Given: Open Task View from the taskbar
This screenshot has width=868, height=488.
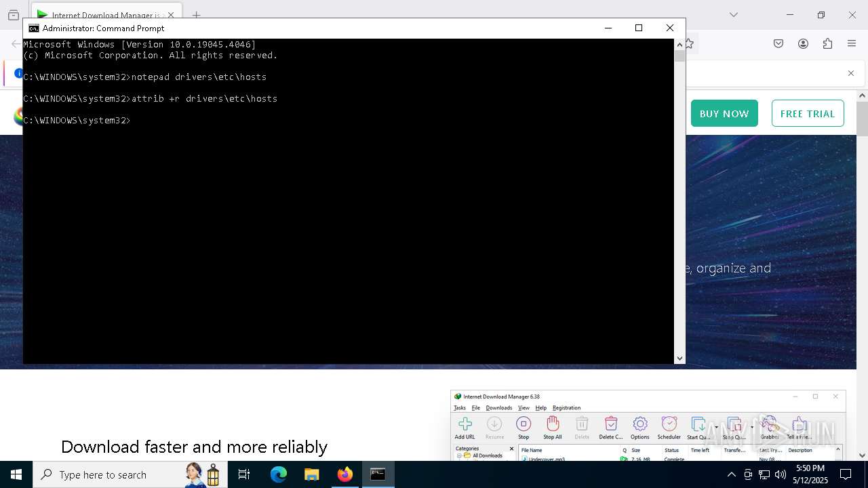Looking at the screenshot, I should (244, 474).
